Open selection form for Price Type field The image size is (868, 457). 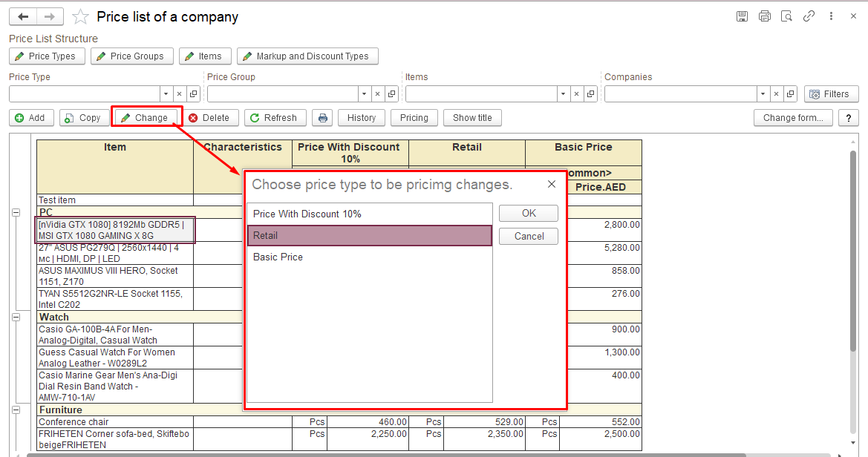[193, 94]
